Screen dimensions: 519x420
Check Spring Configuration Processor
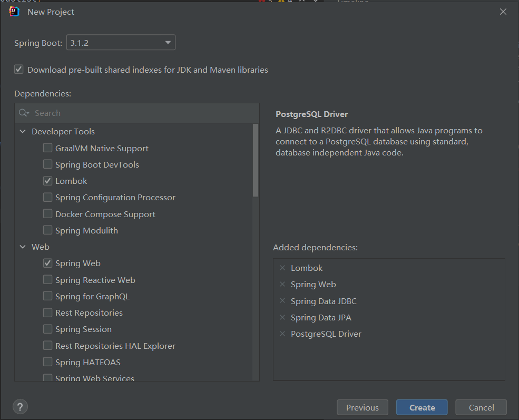coord(47,197)
